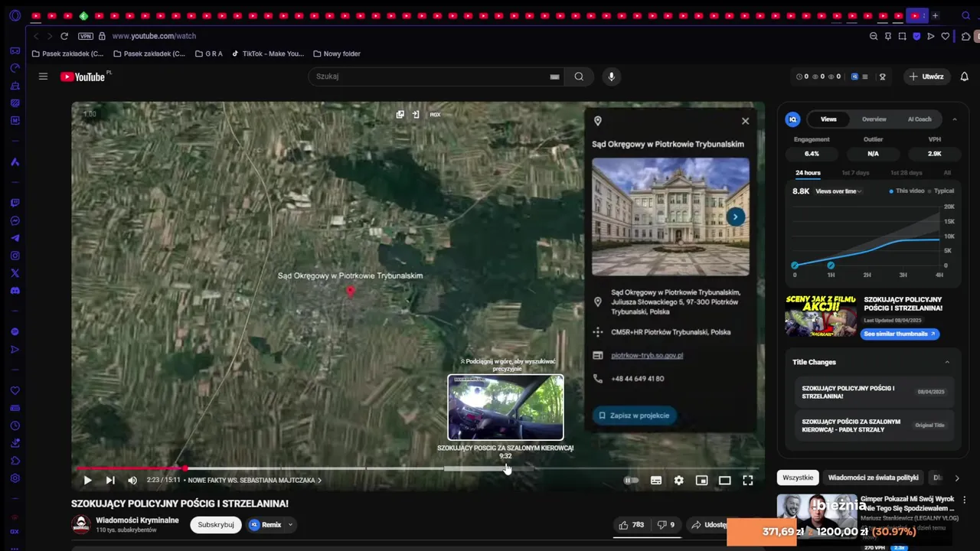Switch to the Overview tab
This screenshot has width=980, height=551.
[874, 119]
